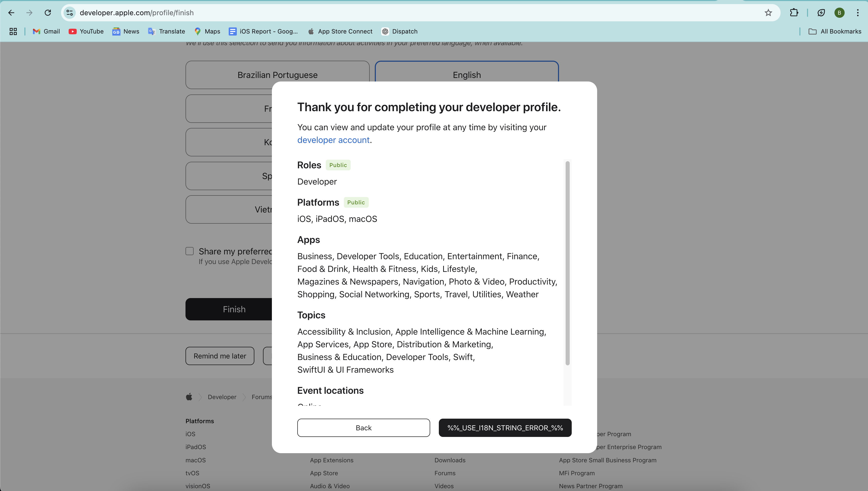Open the App Store footer link
This screenshot has width=868, height=491.
tap(324, 473)
